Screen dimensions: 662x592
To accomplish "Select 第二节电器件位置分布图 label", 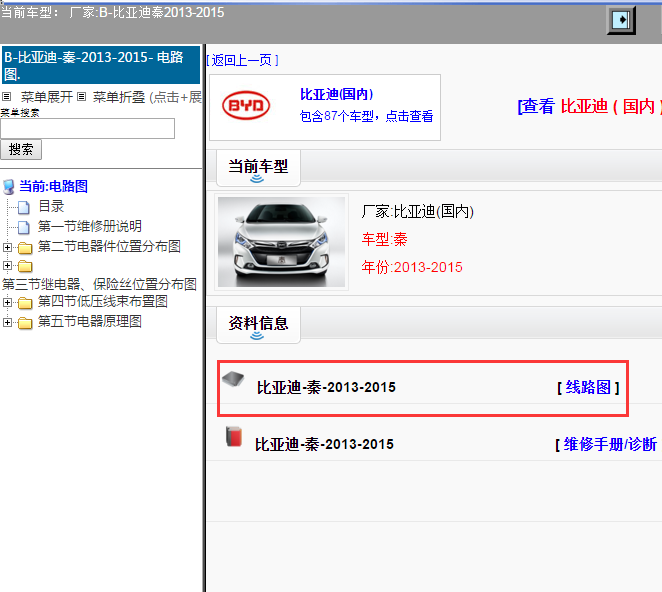I will click(109, 246).
